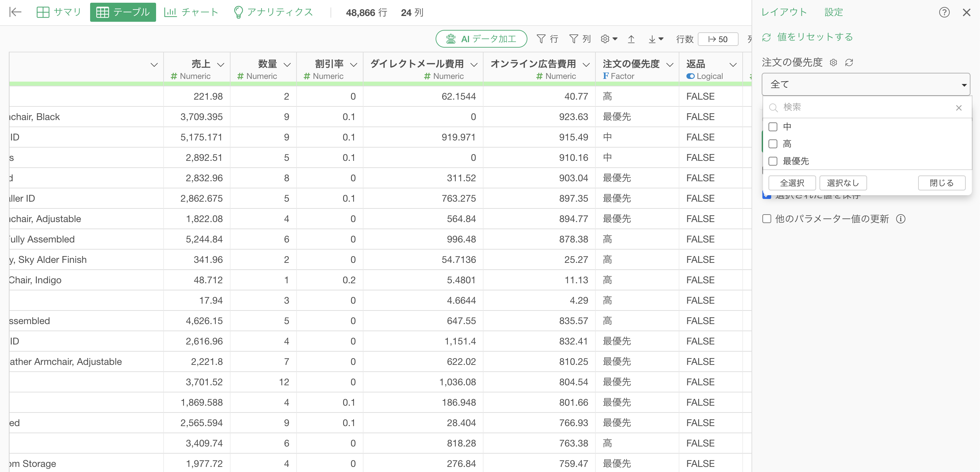Open the 全て parameter dropdown

click(865, 84)
